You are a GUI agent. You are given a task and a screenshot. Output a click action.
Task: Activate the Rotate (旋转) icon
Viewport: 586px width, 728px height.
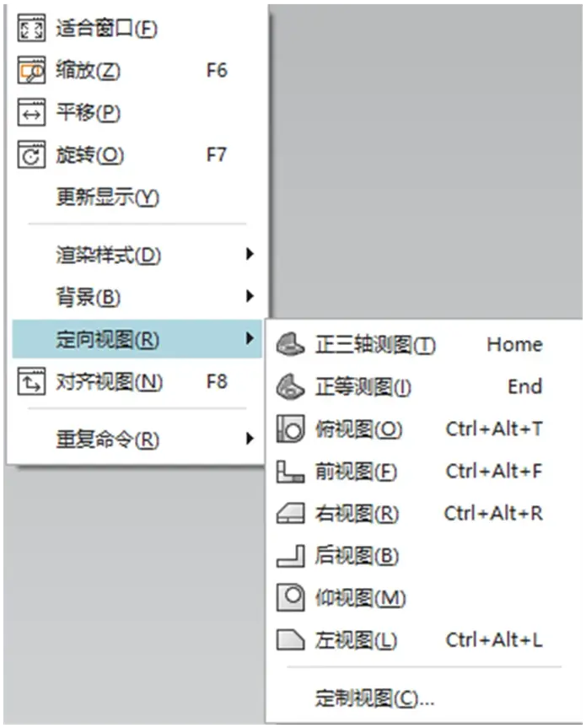click(x=31, y=154)
